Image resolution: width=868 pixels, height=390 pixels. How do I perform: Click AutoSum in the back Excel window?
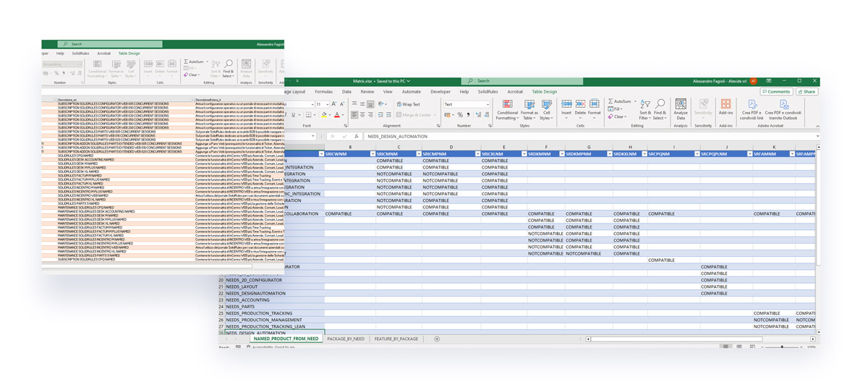point(195,62)
